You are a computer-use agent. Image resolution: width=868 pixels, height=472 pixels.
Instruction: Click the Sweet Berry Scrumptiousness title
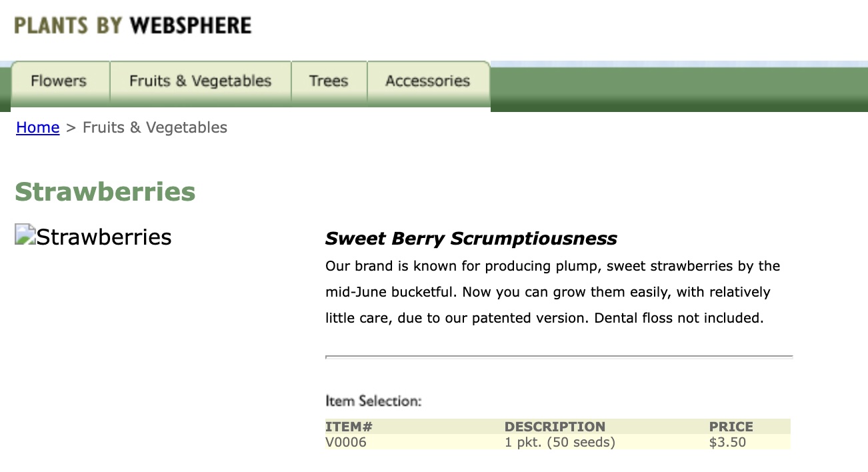click(471, 239)
